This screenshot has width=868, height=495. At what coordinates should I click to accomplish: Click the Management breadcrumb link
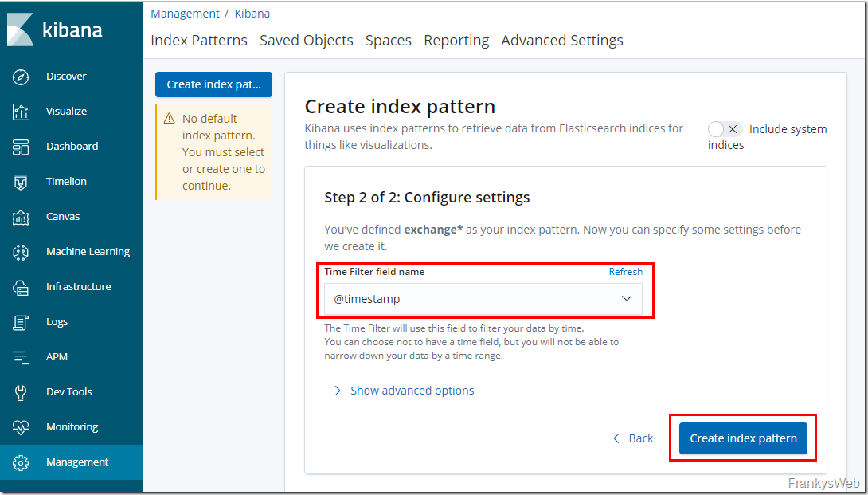point(185,14)
